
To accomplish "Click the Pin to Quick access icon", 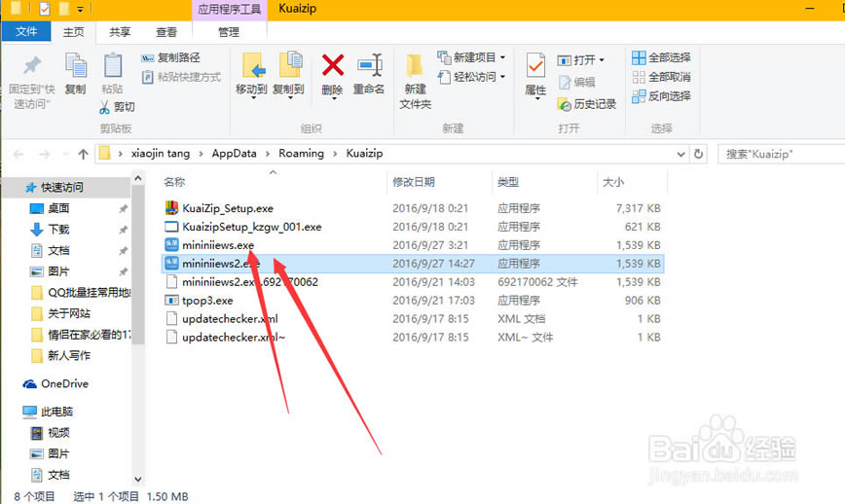I will tap(32, 65).
